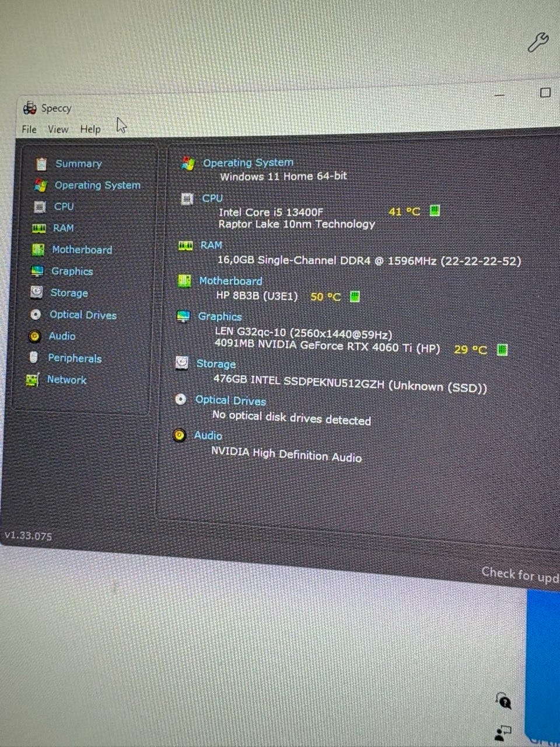Click the Peripherals mouse icon in sidebar
This screenshot has width=560, height=747.
[34, 357]
